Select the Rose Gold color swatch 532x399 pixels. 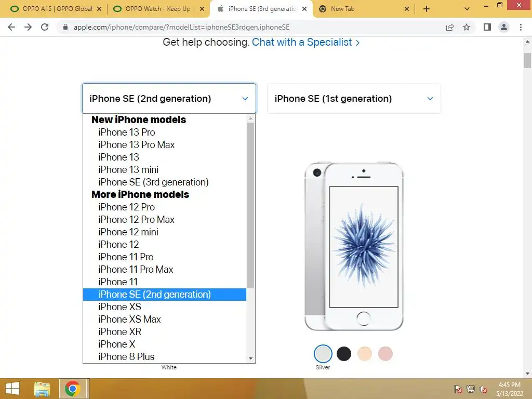click(385, 354)
